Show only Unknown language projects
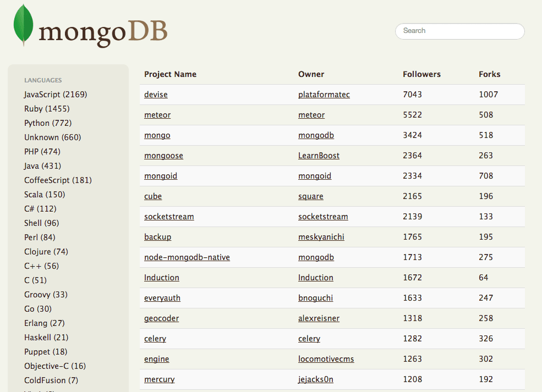The image size is (542, 392). [x=52, y=137]
